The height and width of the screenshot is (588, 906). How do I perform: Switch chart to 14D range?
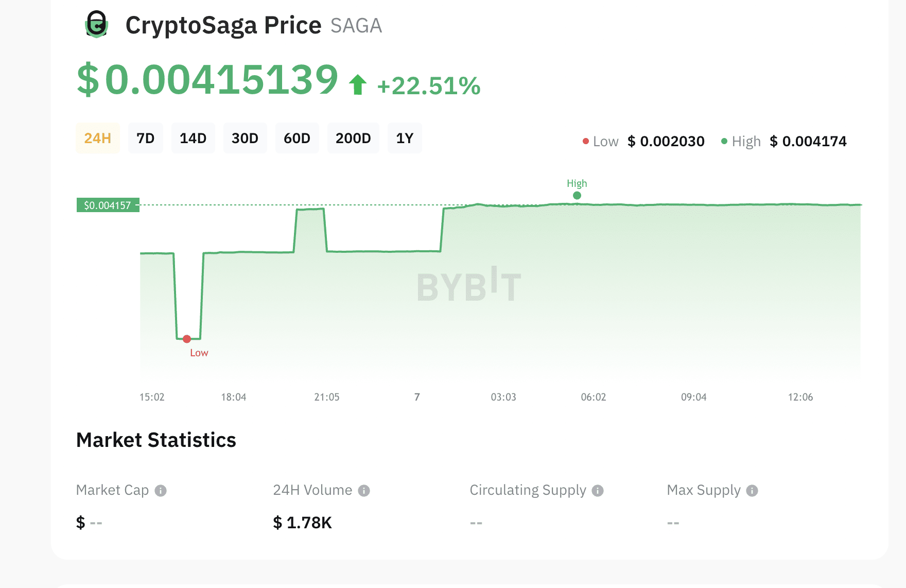click(x=193, y=138)
